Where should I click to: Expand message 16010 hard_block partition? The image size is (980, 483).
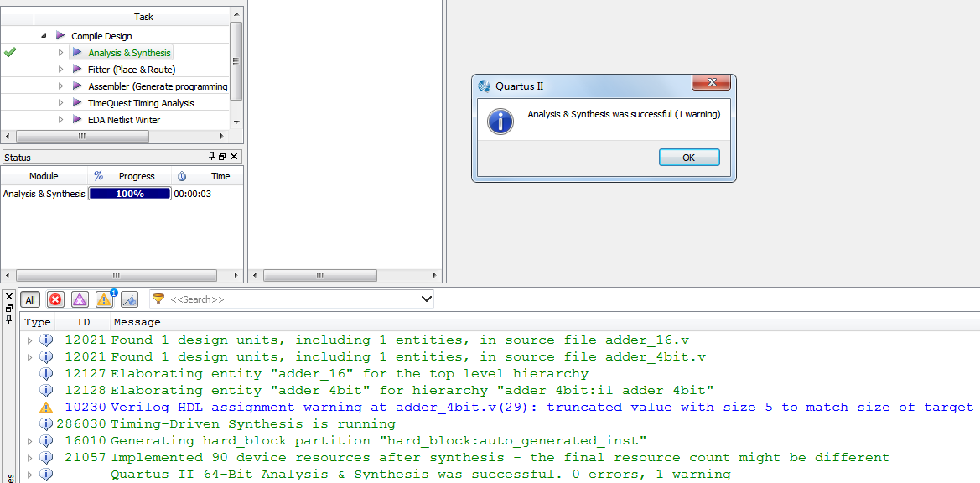[x=29, y=441]
